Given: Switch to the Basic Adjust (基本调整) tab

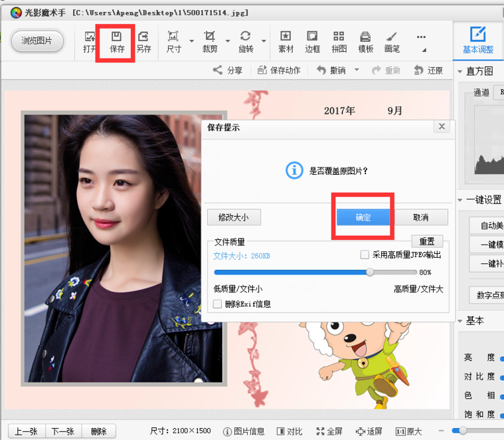Looking at the screenshot, I should 477,40.
